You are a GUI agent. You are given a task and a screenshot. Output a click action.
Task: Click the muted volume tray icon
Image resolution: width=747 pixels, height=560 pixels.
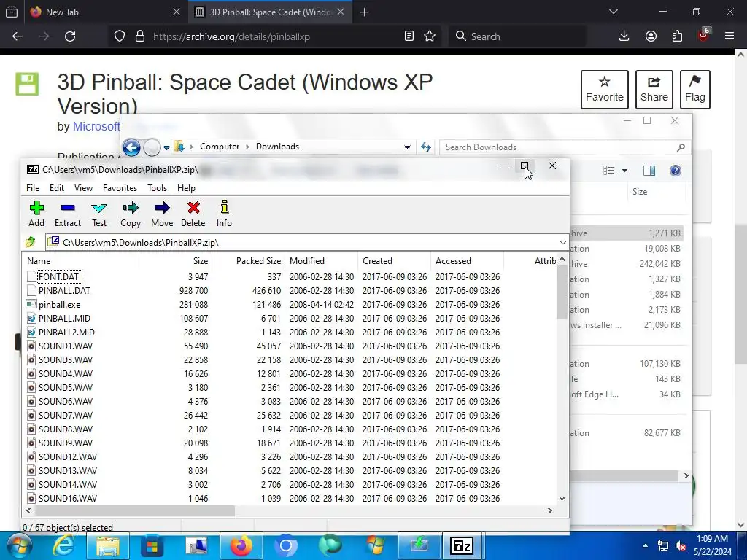[681, 545]
